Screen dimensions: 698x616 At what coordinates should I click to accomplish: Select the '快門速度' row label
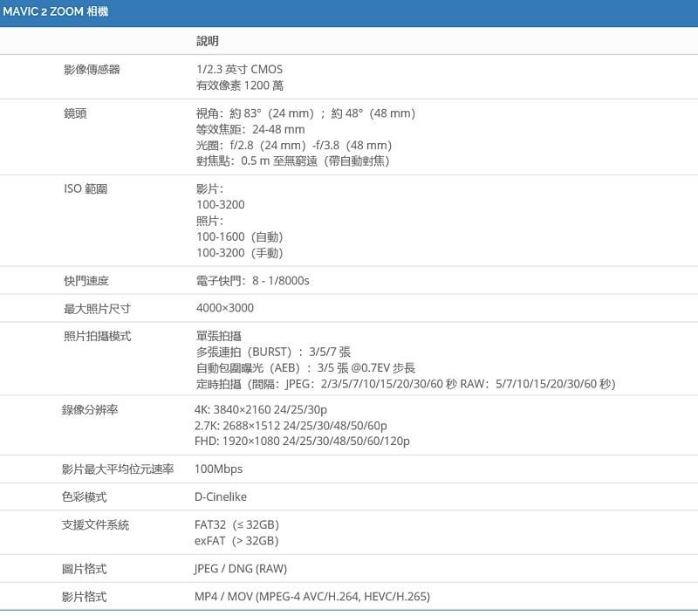point(86,281)
